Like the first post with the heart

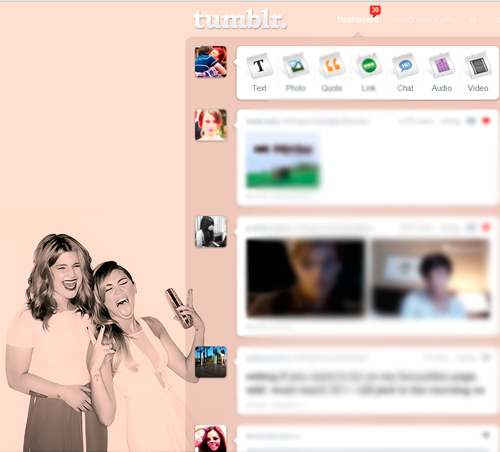[x=486, y=121]
